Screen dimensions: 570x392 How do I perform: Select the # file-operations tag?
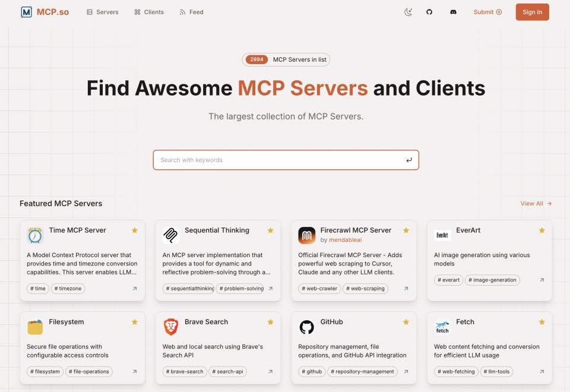coord(89,372)
